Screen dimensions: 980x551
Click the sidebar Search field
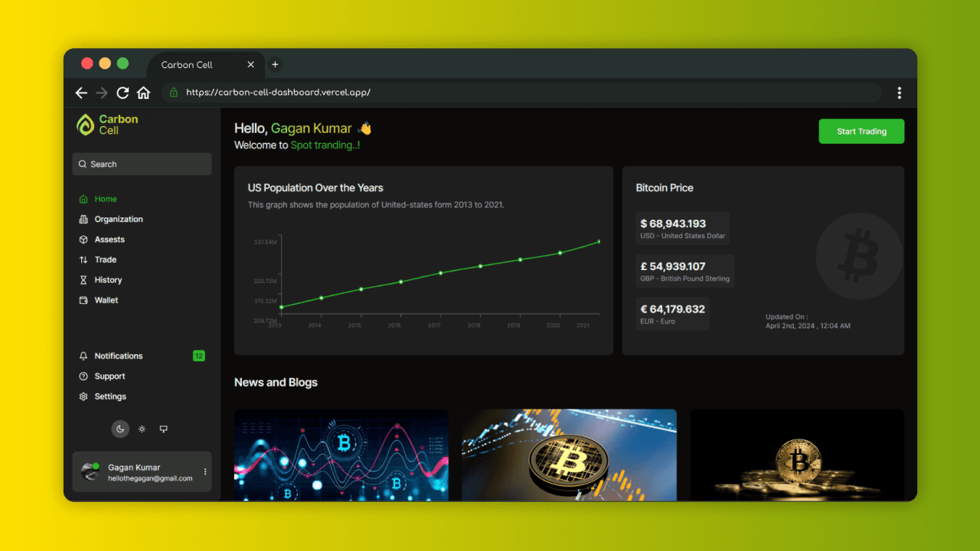coord(142,164)
